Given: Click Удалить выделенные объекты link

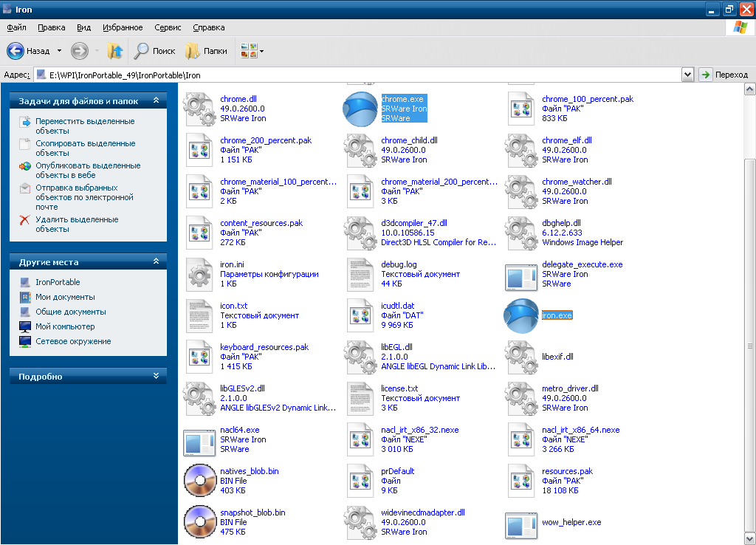Looking at the screenshot, I should pyautogui.click(x=77, y=224).
